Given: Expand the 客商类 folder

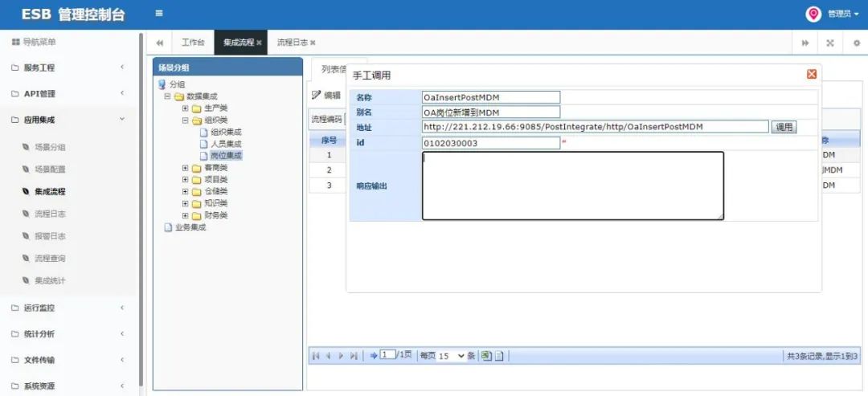Looking at the screenshot, I should (x=185, y=168).
